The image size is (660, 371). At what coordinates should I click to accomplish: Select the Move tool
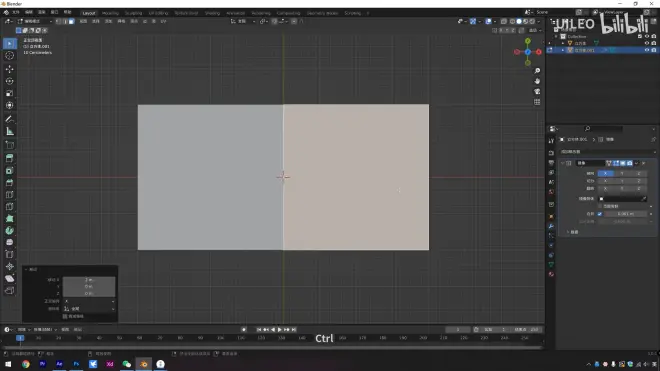pyautogui.click(x=10, y=69)
